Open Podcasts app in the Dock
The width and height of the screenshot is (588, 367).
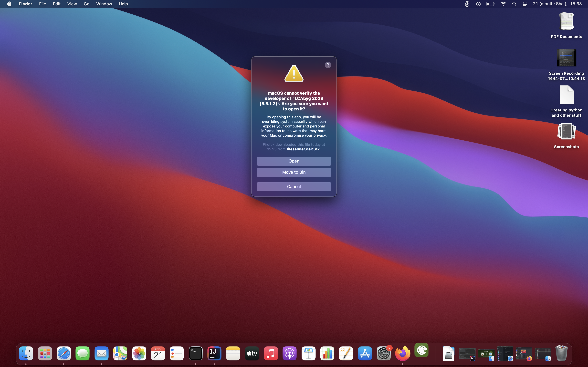point(289,353)
